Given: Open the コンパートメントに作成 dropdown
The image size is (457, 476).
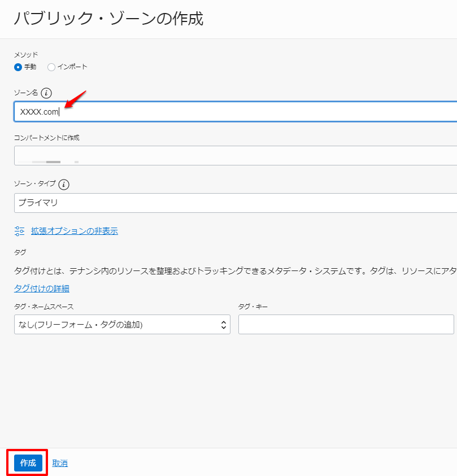Looking at the screenshot, I should [x=226, y=155].
